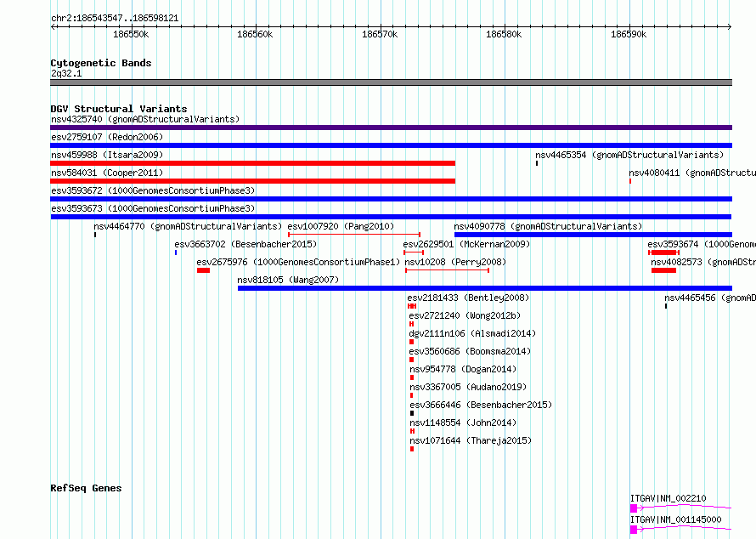Open nsv3367005 (Audano2019) variant label

click(x=468, y=387)
